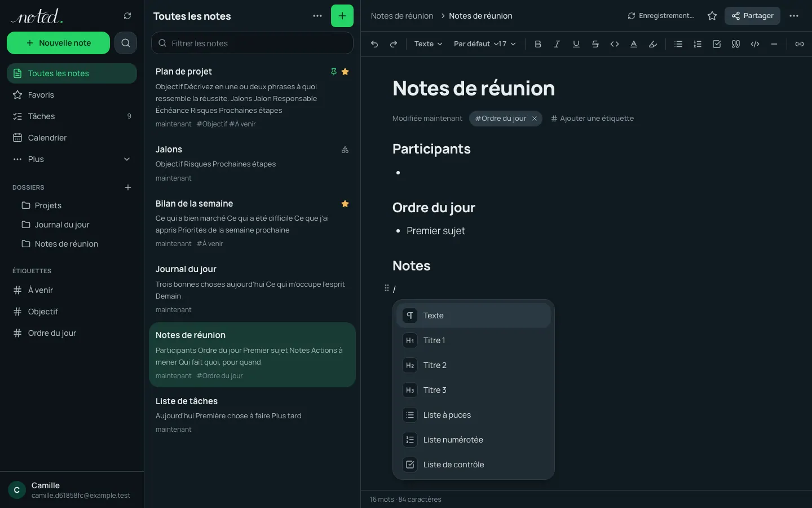Open the font size 17 dropdown
This screenshot has height=508, width=812.
506,44
